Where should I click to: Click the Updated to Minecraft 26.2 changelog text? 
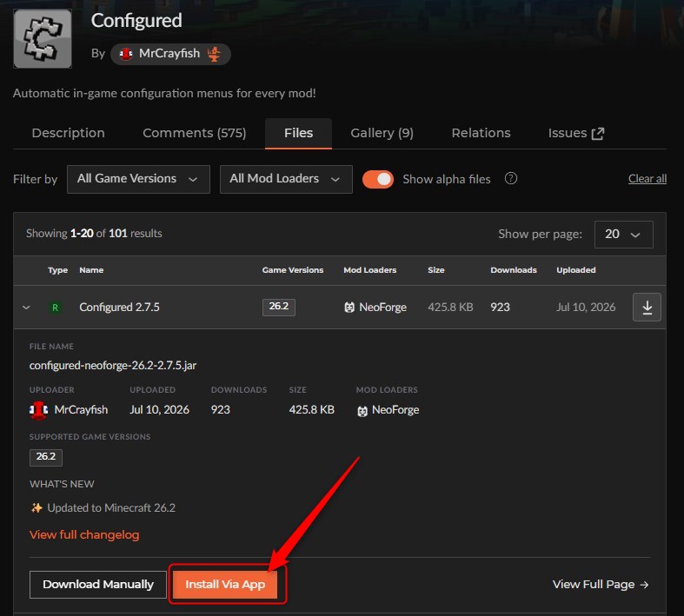111,508
